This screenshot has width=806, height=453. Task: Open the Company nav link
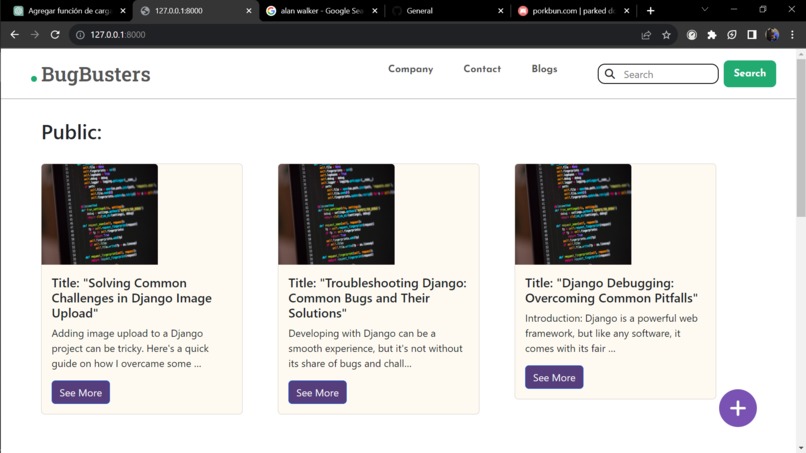coord(410,69)
